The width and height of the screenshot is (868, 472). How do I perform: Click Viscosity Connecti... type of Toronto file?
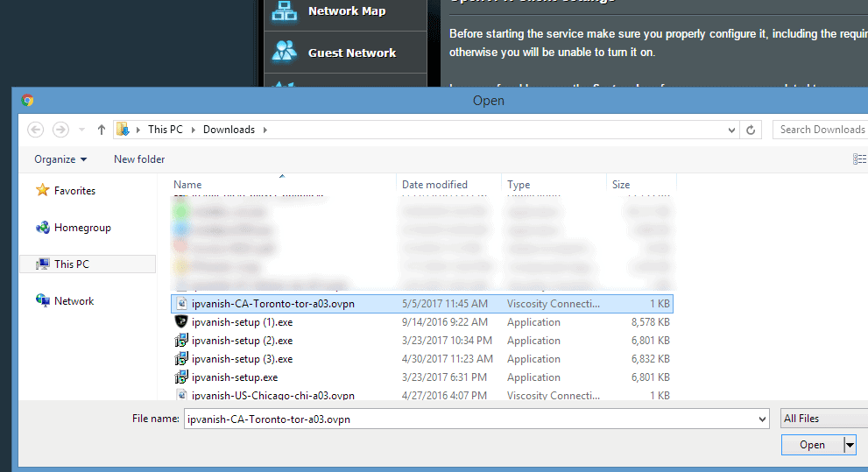coord(553,304)
